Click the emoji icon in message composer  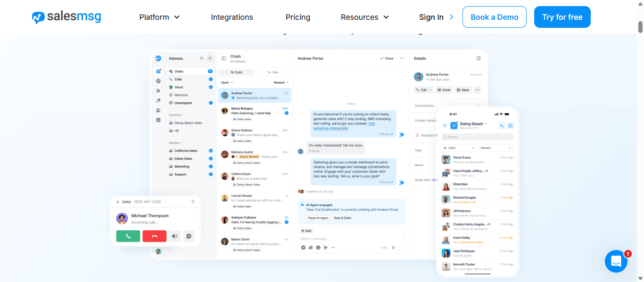click(x=318, y=248)
